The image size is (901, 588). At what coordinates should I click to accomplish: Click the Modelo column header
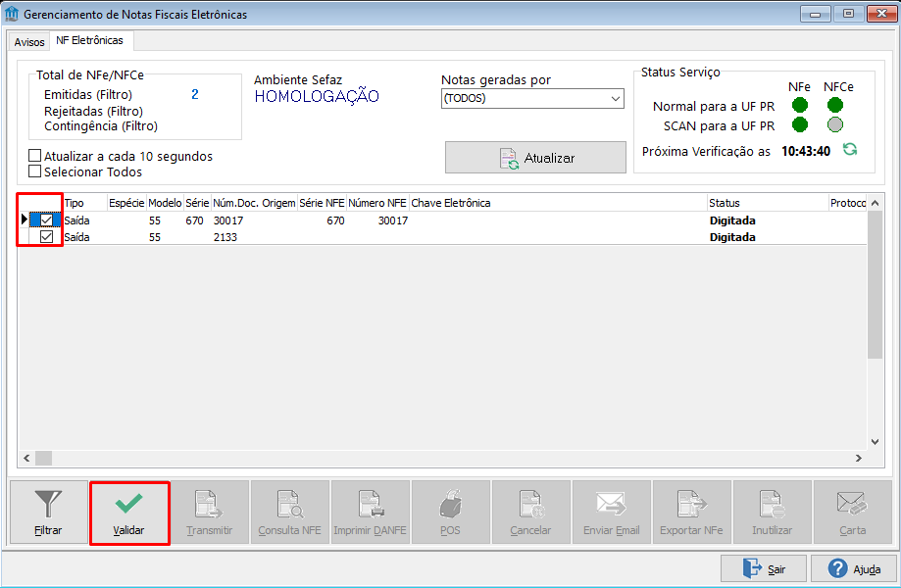point(165,203)
